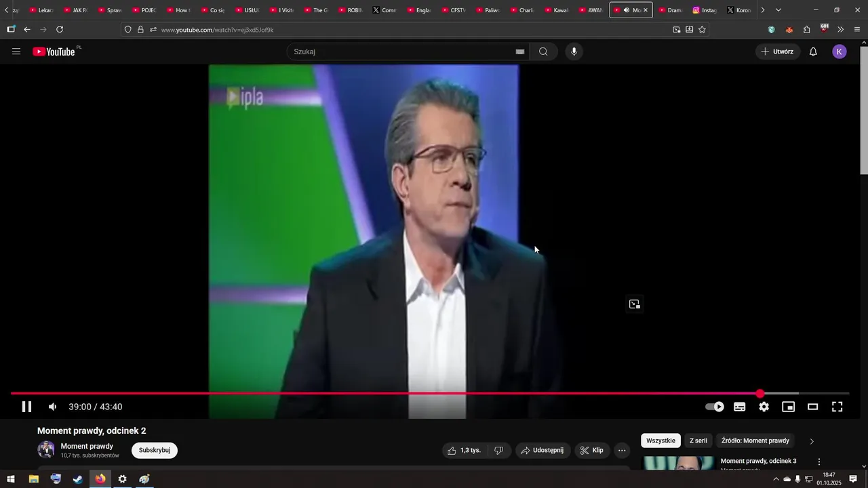Viewport: 868px width, 488px height.
Task: Go back in the browser
Action: [27, 30]
